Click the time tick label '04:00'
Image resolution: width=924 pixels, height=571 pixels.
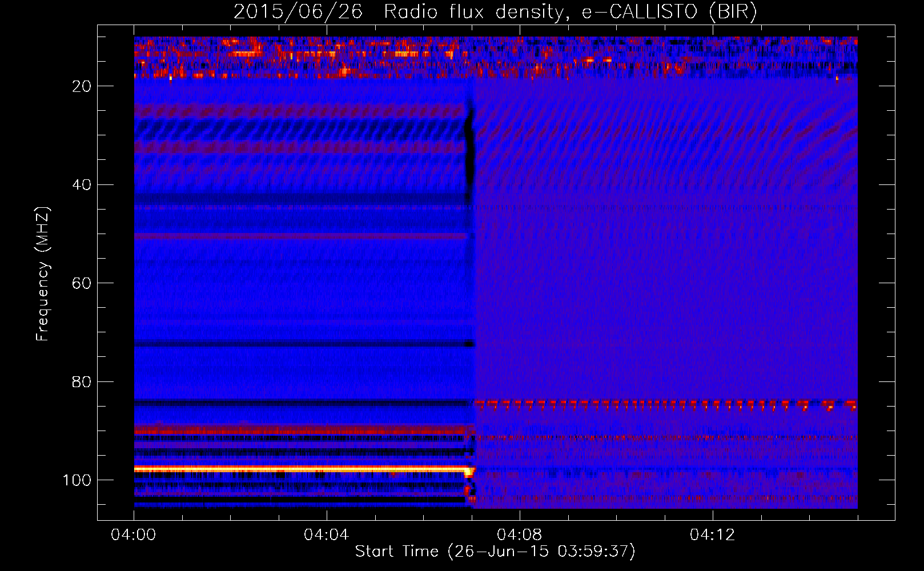coord(134,535)
